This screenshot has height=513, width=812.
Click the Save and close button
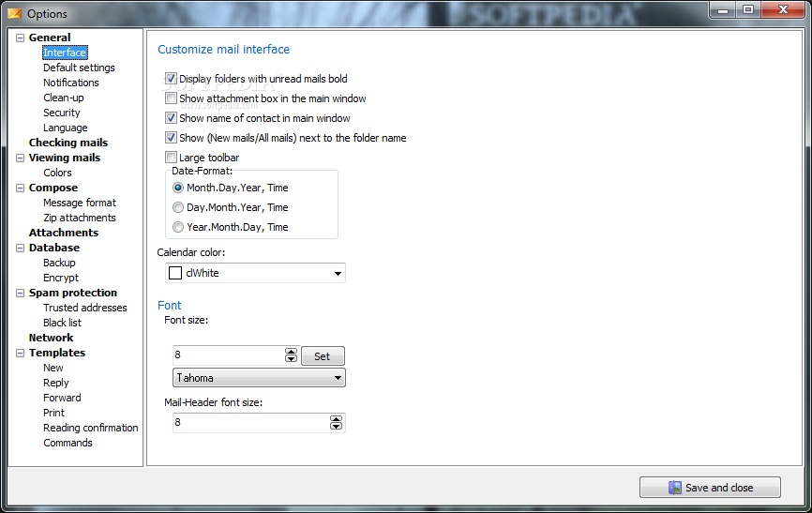coord(710,488)
